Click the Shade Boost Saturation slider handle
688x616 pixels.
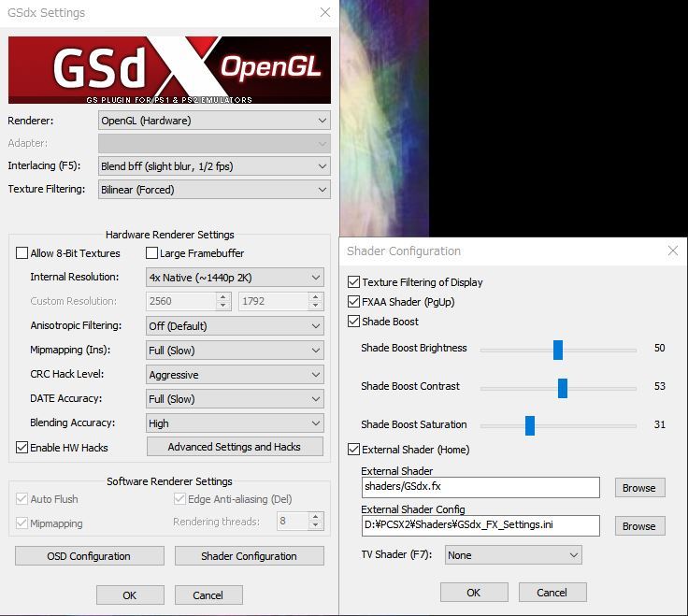click(530, 426)
